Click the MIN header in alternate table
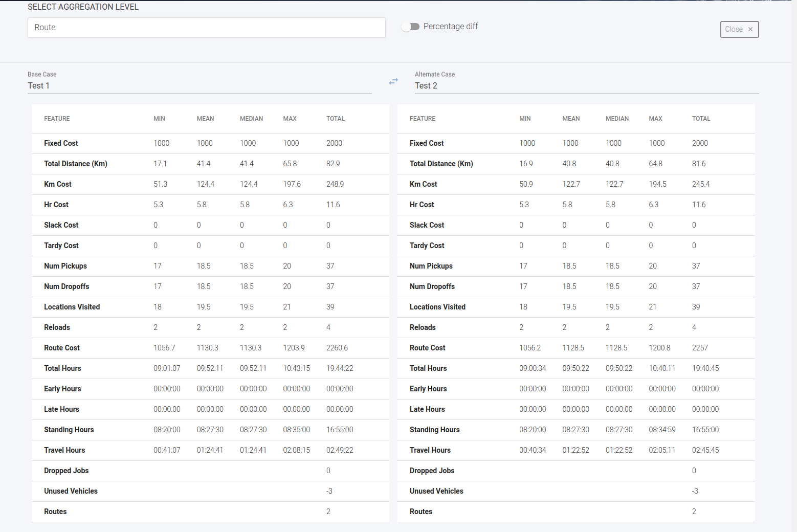Screen dimensions: 797x532 pos(525,119)
